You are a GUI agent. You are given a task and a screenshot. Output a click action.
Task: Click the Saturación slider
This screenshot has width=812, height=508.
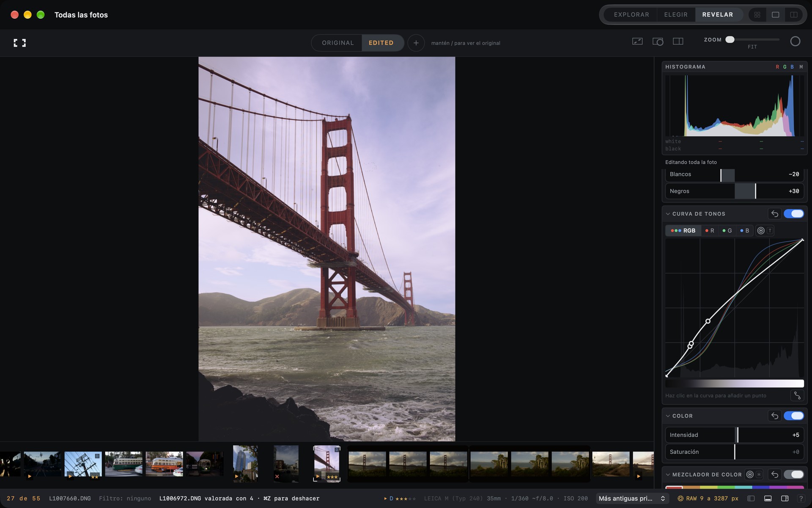click(x=734, y=452)
